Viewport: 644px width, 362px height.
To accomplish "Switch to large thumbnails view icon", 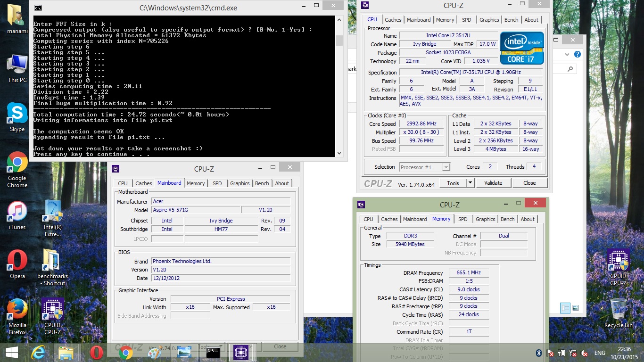I will (x=576, y=308).
